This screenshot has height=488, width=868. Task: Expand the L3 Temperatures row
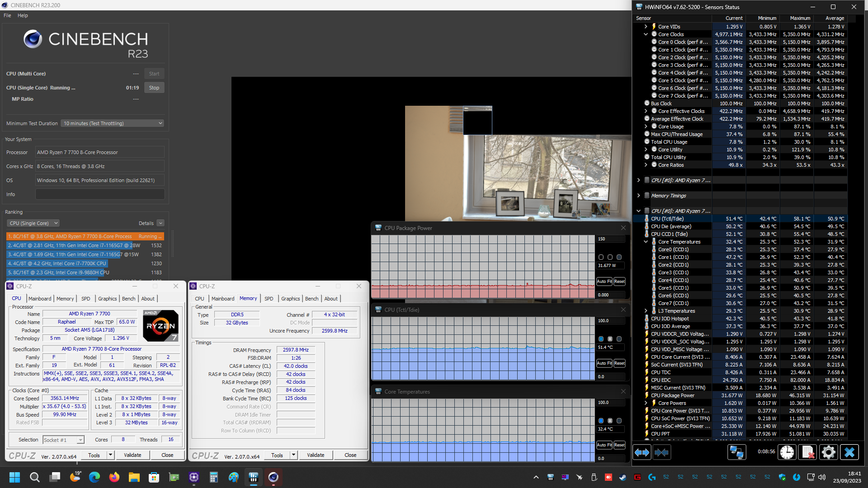click(646, 311)
